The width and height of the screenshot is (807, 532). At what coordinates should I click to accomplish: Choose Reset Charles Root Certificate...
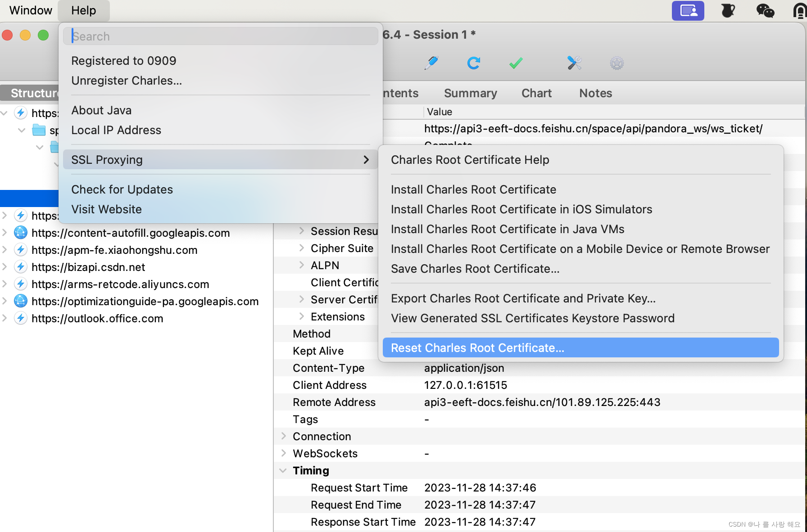tap(580, 348)
